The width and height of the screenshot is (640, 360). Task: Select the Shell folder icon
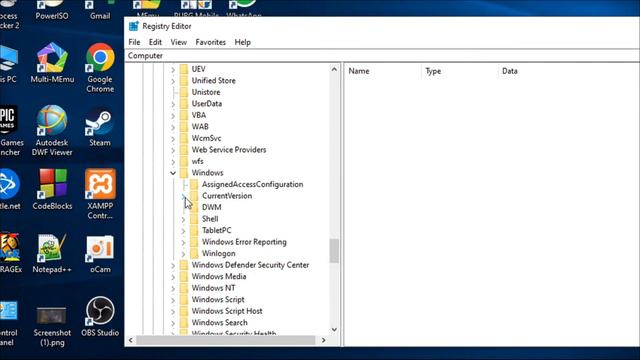[194, 219]
